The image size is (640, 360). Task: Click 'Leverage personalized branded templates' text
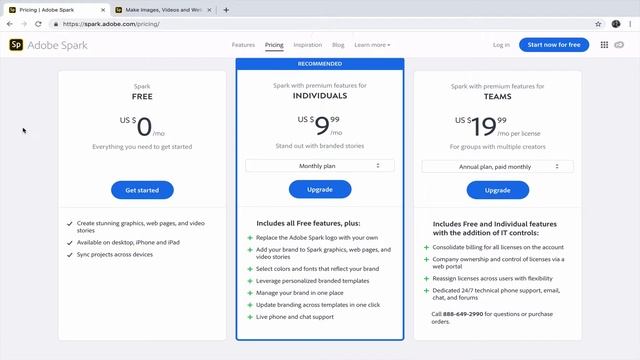coord(313,281)
